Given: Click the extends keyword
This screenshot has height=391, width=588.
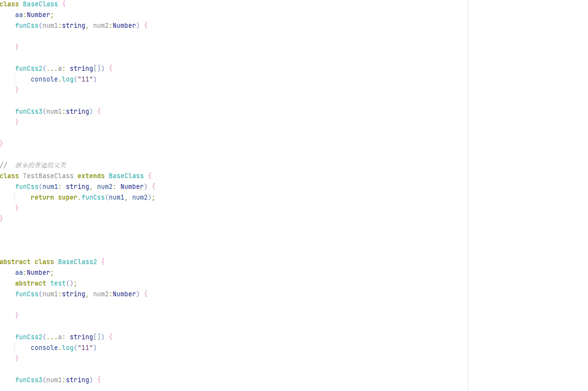Looking at the screenshot, I should (x=91, y=176).
